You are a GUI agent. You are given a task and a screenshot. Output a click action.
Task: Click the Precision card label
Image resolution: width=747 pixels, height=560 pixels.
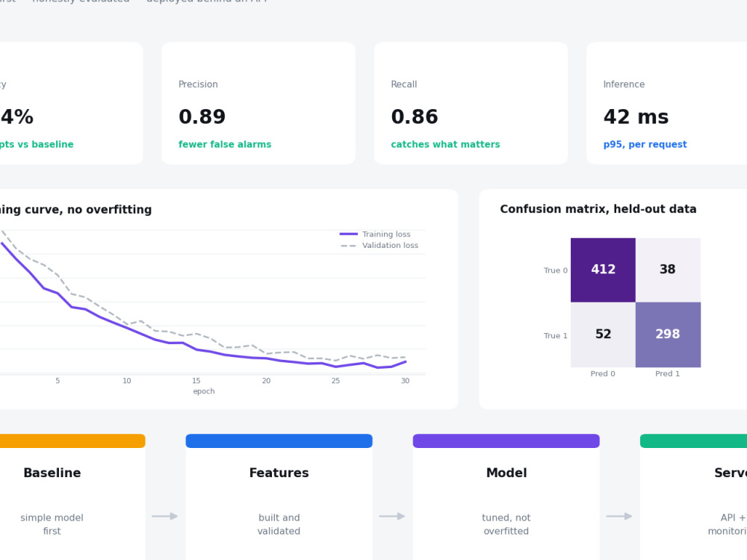tap(198, 84)
